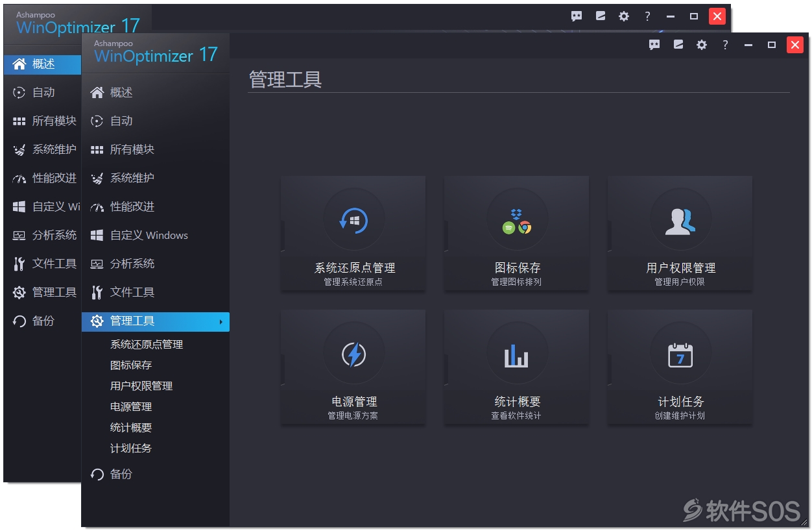Open settings gear in front window title bar
This screenshot has width=812, height=531.
(702, 45)
